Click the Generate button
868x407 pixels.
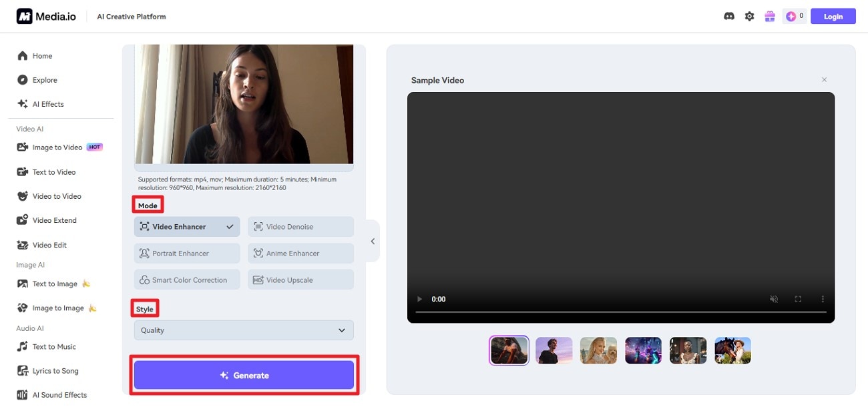click(244, 376)
